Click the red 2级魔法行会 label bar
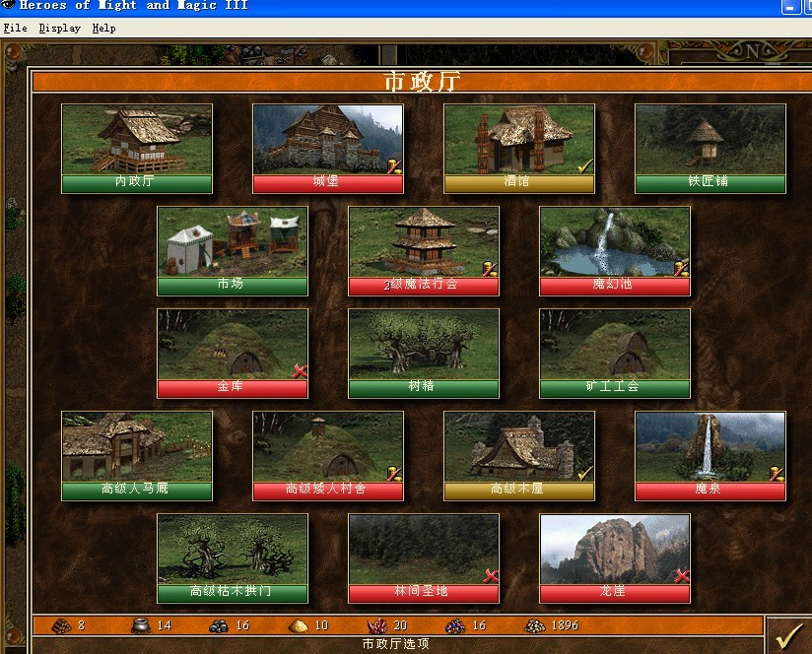The width and height of the screenshot is (812, 654). (x=424, y=286)
